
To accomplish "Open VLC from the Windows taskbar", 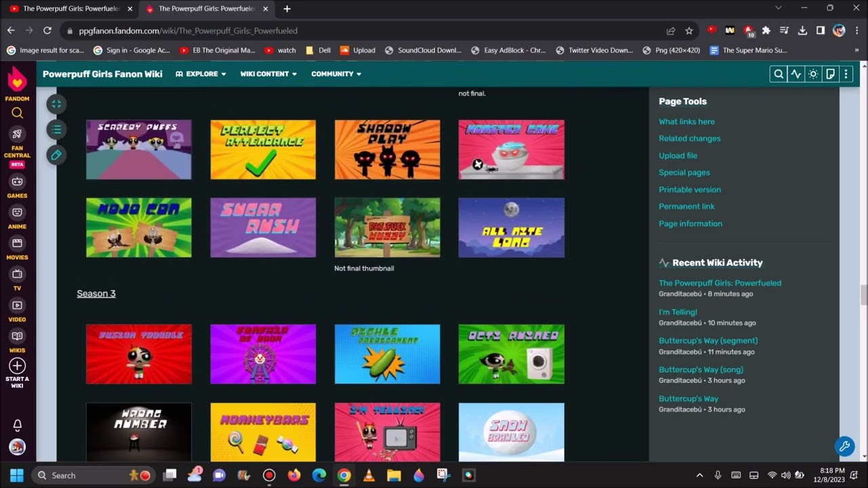I will (369, 475).
